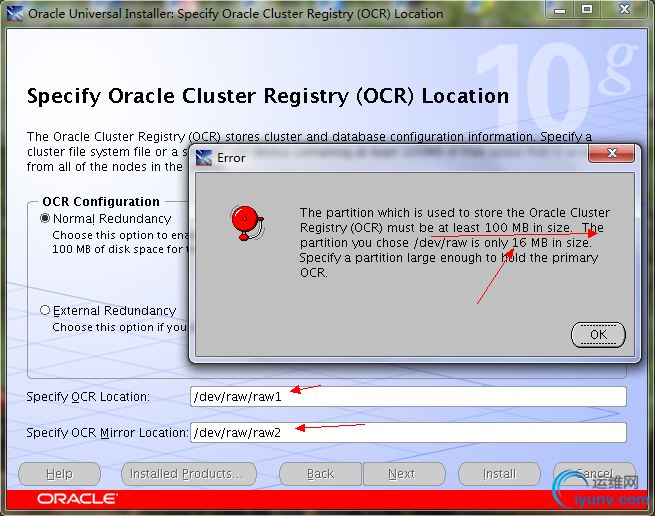The image size is (655, 516).
Task: Click the Install button
Action: 499,474
